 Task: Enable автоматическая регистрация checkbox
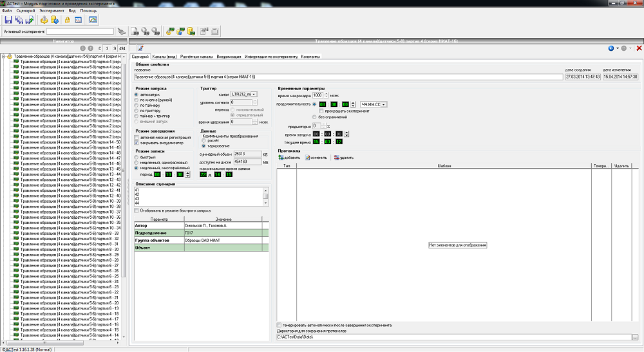pyautogui.click(x=137, y=138)
